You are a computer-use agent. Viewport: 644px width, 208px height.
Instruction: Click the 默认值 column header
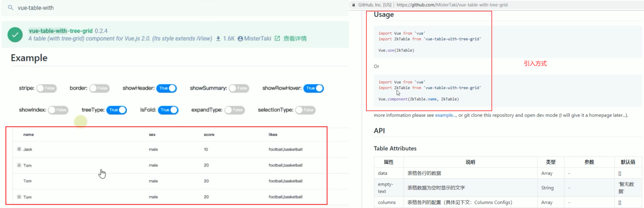click(x=628, y=162)
